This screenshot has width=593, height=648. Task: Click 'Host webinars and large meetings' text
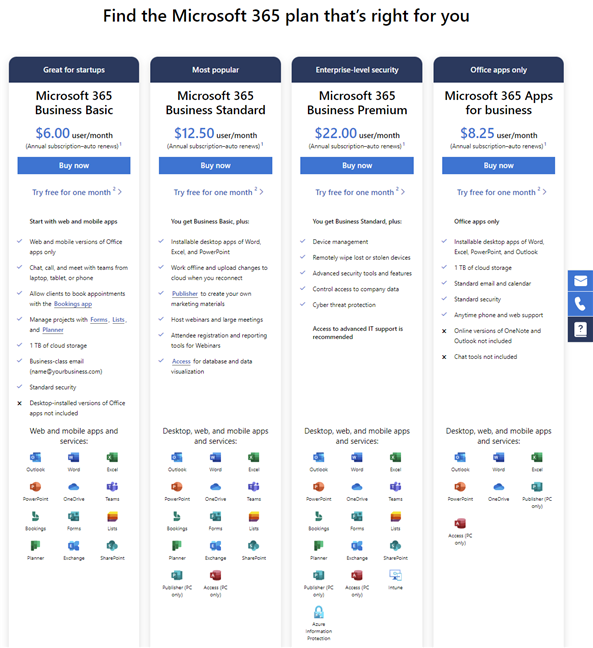point(217,319)
